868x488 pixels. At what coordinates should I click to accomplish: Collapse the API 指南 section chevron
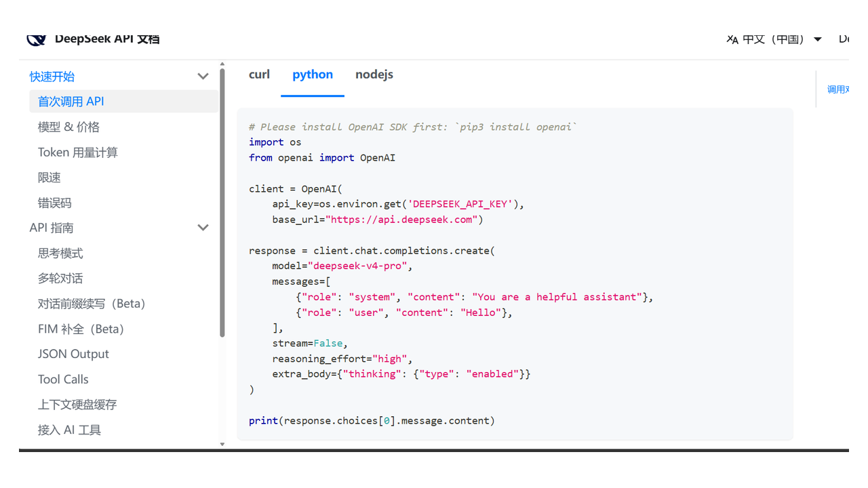click(x=203, y=228)
